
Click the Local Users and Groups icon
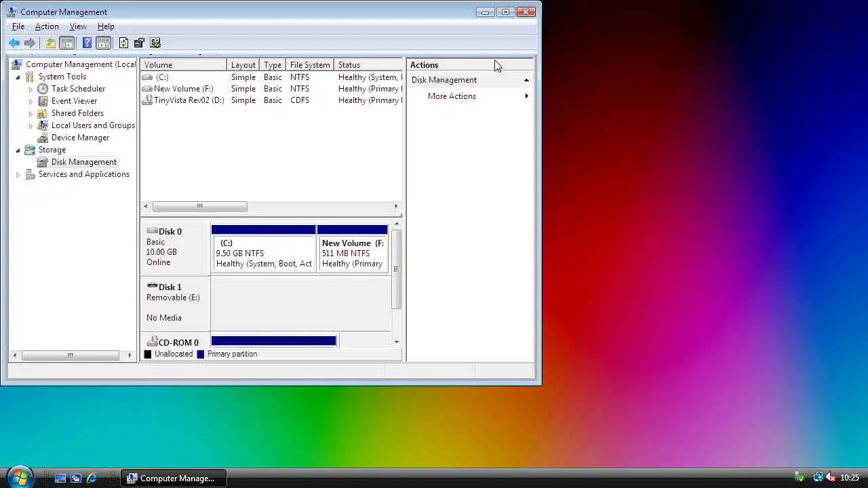pyautogui.click(x=43, y=125)
